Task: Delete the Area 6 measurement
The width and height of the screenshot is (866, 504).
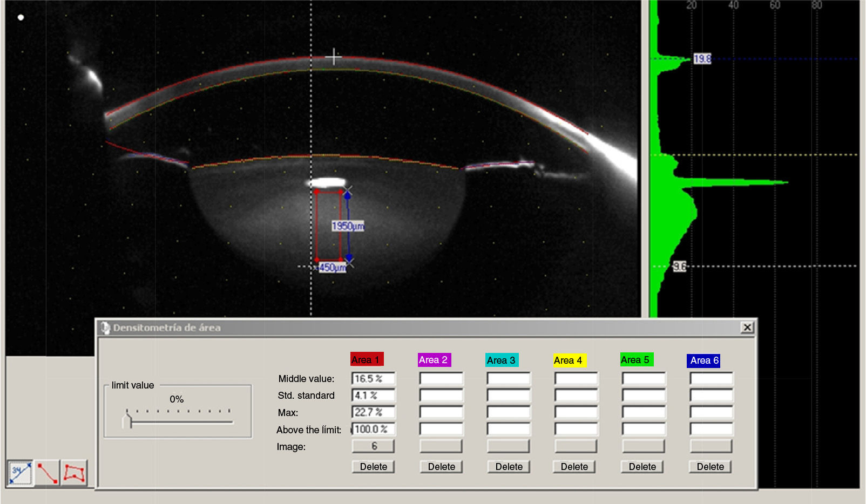Action: 710,467
